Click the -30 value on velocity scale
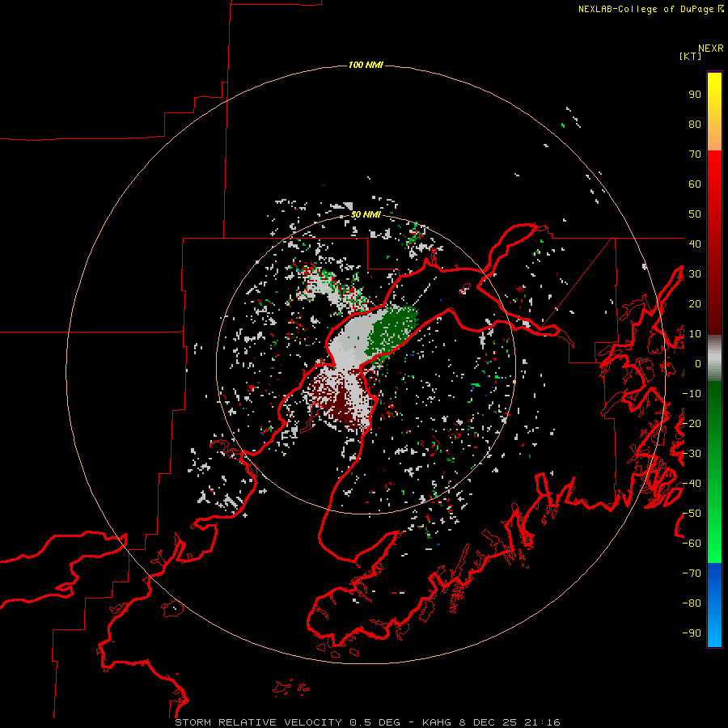Screen dimensions: 728x728 point(692,454)
